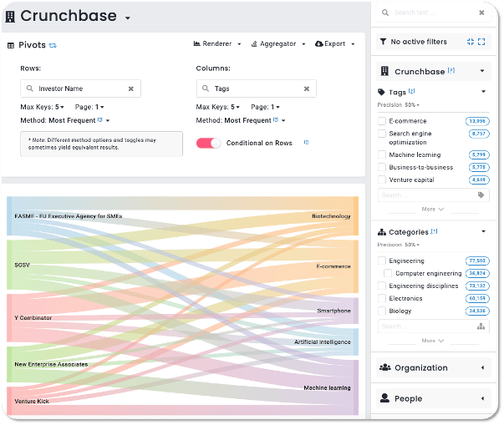The image size is (504, 425).
Task: Open the Renderer menu
Action: coord(217,43)
